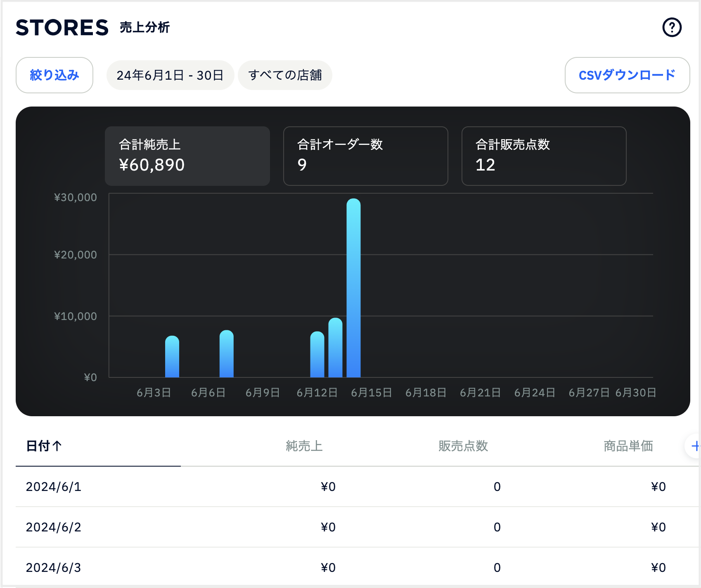This screenshot has width=701, height=588.
Task: Click the 2024/6/1 date cell
Action: [x=54, y=487]
